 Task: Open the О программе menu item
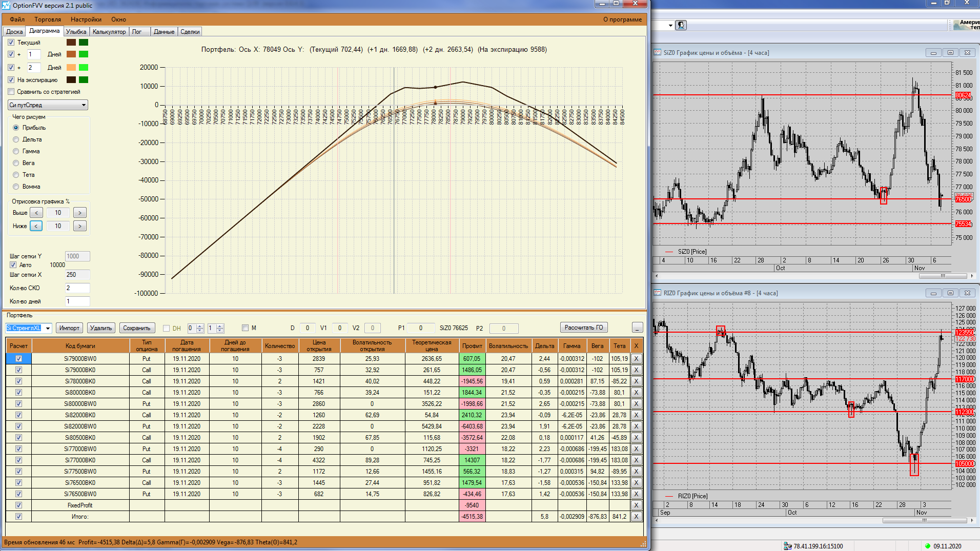click(x=622, y=19)
